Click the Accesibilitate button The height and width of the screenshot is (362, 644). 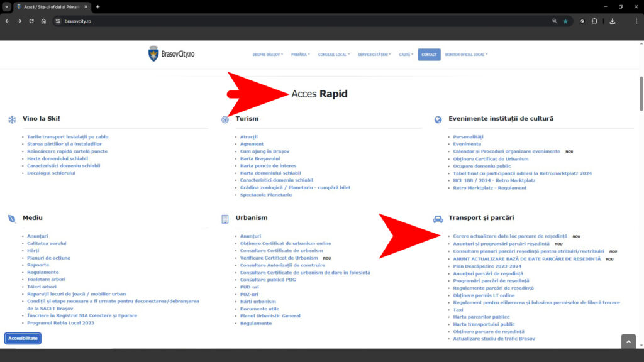23,338
